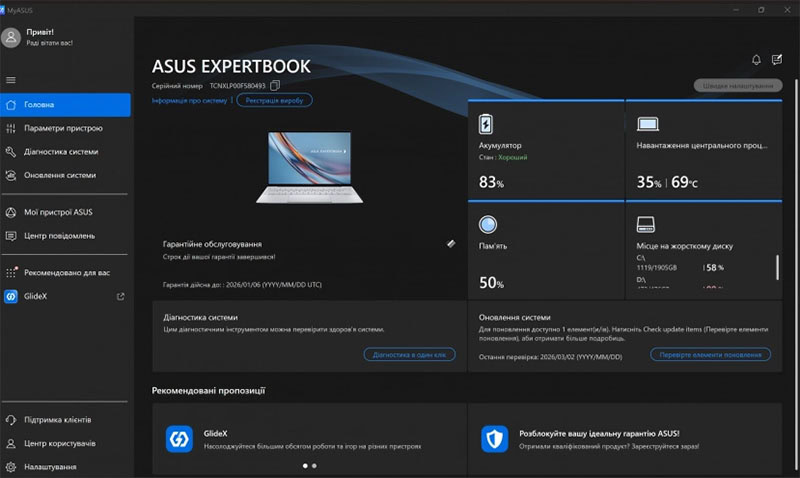Click the Головна home icon
The image size is (800, 478).
pos(11,105)
